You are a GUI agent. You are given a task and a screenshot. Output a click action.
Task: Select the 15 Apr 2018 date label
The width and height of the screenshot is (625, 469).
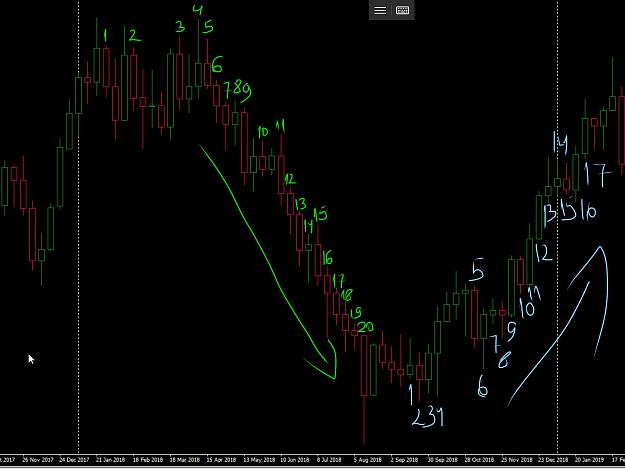click(222, 460)
